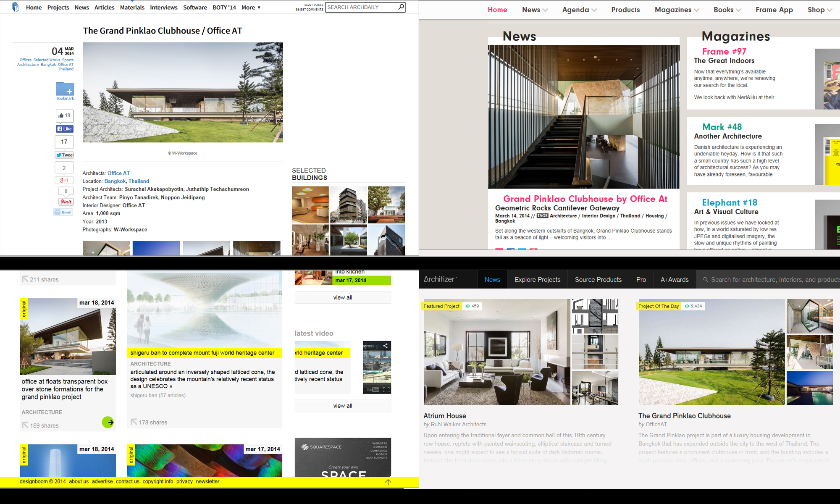Focus the Search ArchDaily input field
This screenshot has width=840, height=504.
pyautogui.click(x=361, y=7)
